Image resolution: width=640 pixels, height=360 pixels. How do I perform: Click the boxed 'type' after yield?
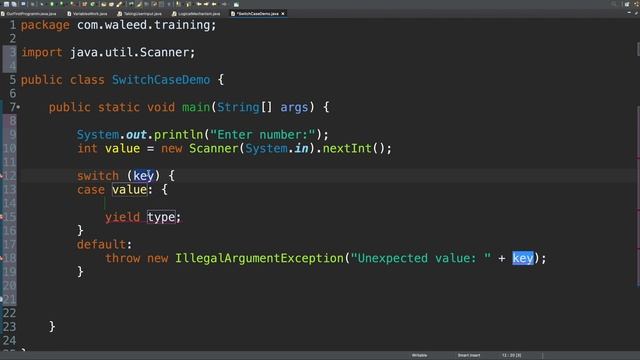tap(161, 217)
